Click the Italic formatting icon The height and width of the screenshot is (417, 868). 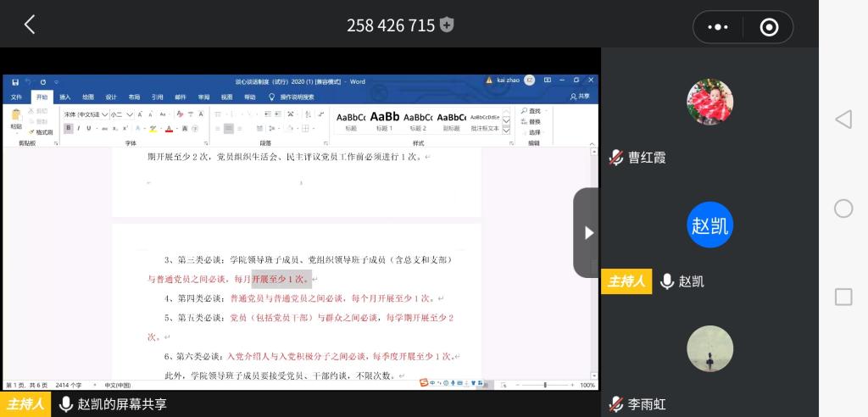79,129
